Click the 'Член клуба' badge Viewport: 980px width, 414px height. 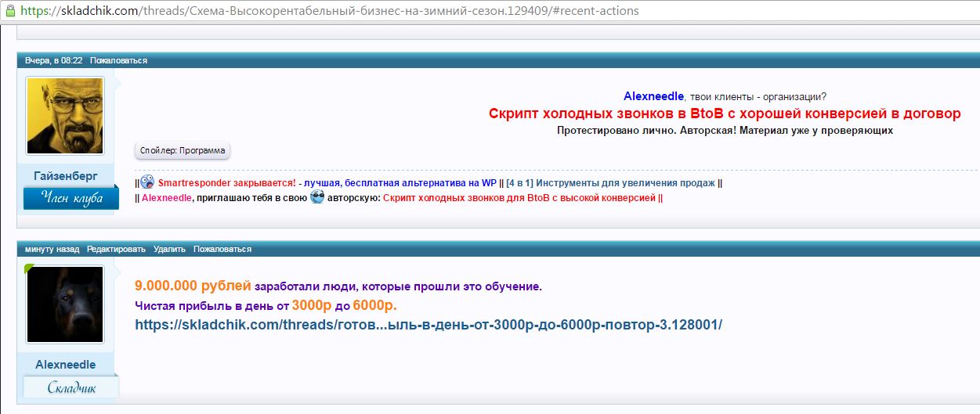71,198
